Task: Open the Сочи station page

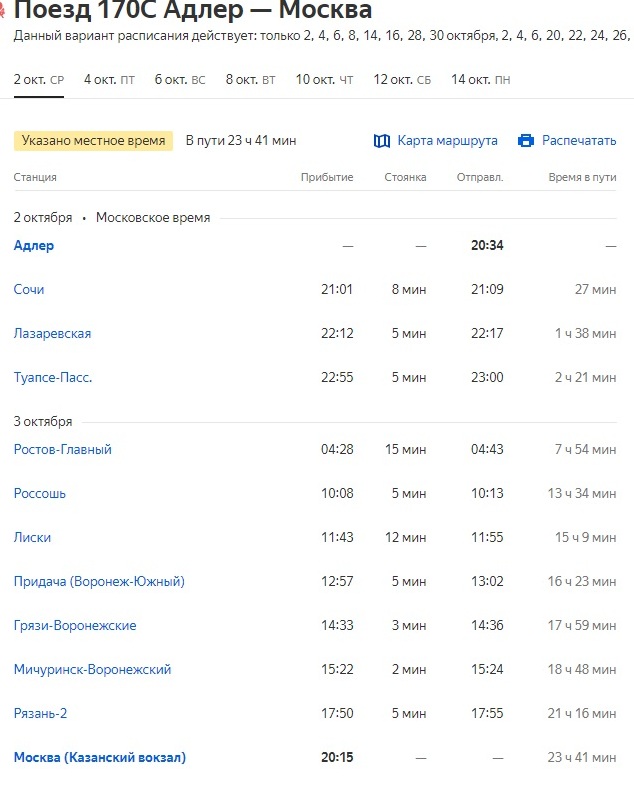Action: [29, 290]
